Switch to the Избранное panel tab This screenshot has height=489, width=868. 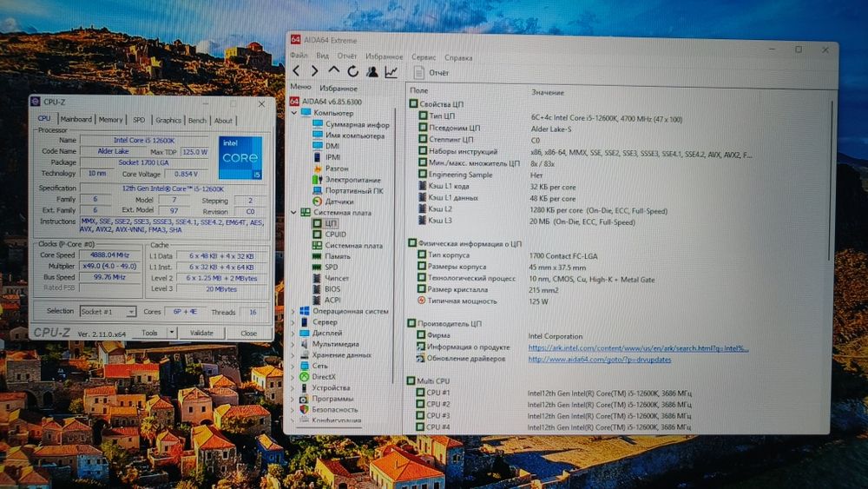coord(339,88)
